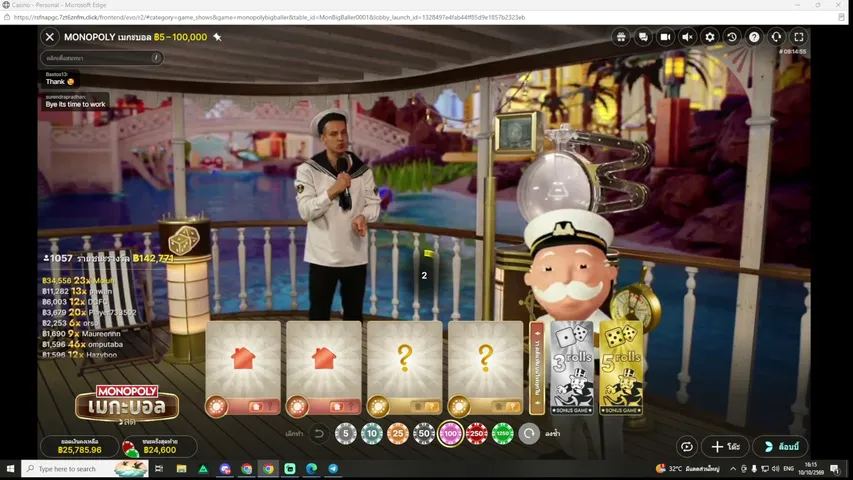This screenshot has height=480, width=853.
Task: Select the red 250 chip
Action: 477,434
